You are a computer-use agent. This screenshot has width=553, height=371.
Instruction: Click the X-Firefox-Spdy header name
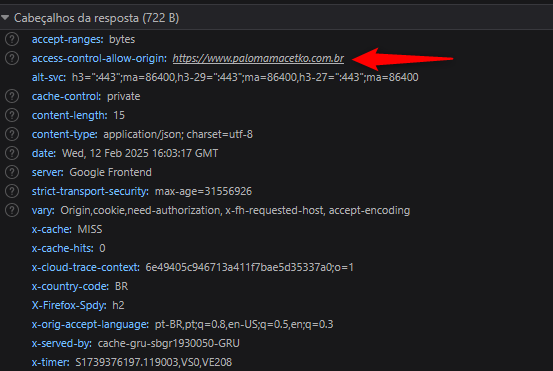69,306
